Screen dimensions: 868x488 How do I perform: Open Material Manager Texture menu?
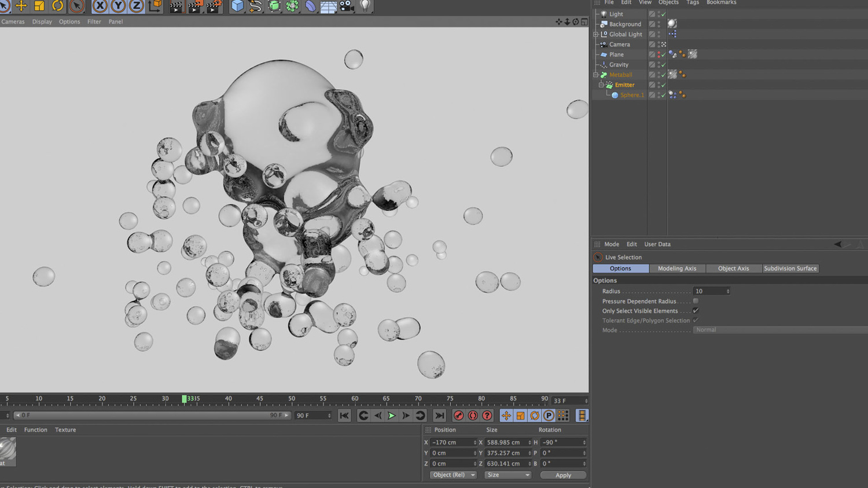[65, 430]
